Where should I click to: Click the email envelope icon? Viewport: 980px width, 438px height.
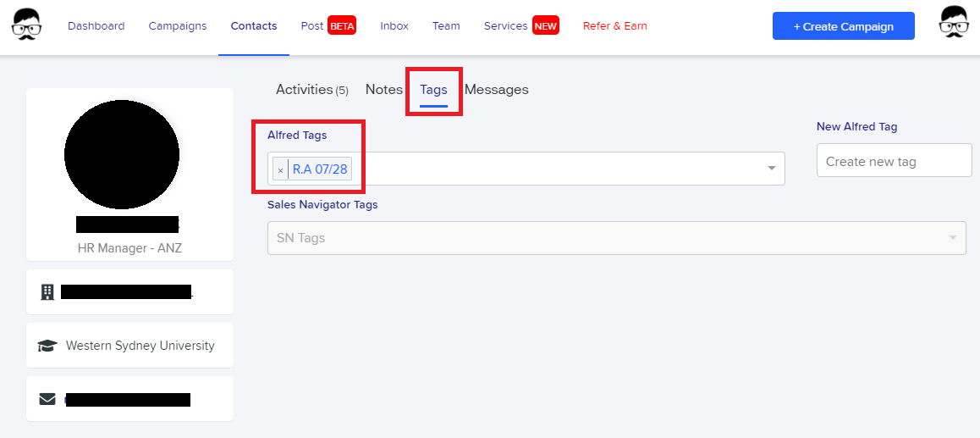click(x=47, y=398)
